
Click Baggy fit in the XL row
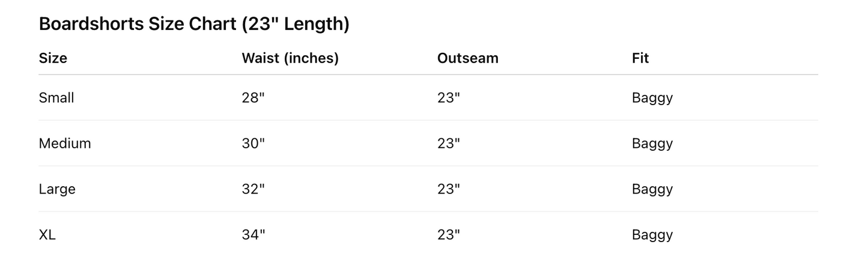coord(652,235)
